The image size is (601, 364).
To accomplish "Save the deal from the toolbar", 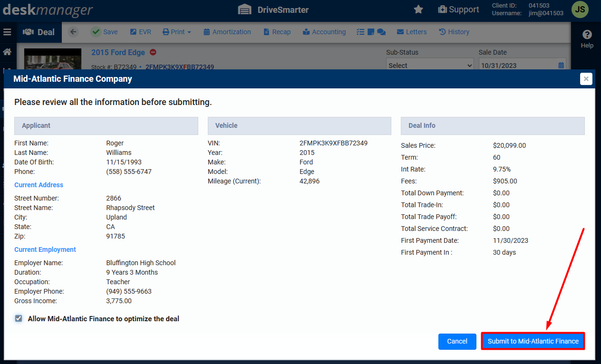I will pyautogui.click(x=104, y=32).
